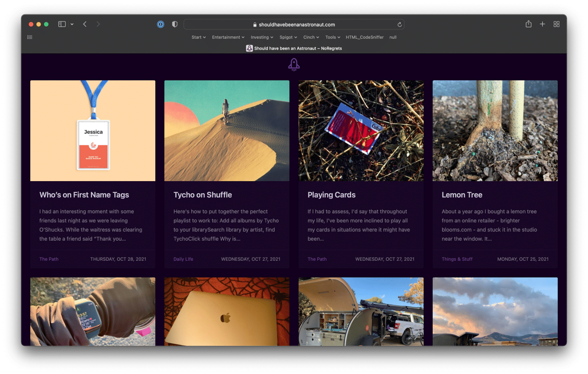This screenshot has height=374, width=588.
Task: Open a new tab with plus icon
Action: pyautogui.click(x=543, y=24)
